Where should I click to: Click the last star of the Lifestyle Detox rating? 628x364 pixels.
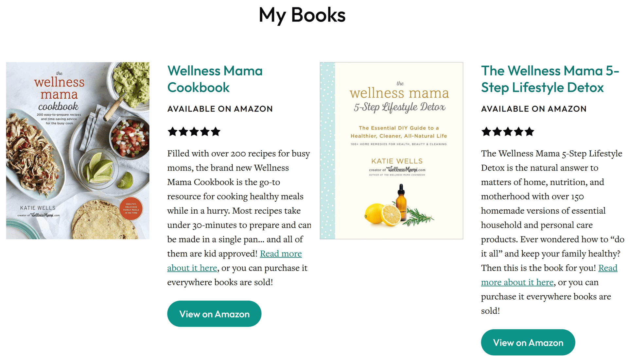point(530,132)
